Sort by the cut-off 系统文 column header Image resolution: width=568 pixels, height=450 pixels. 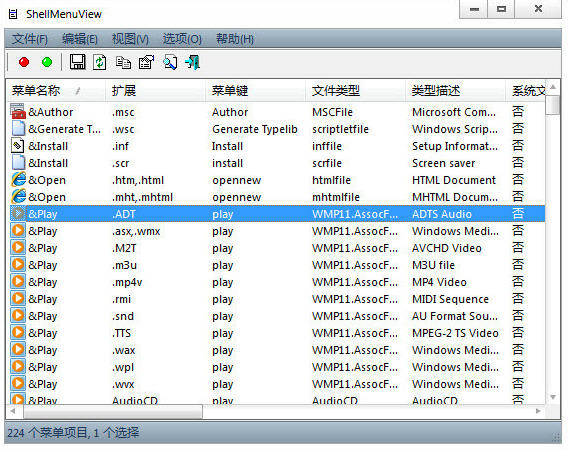coord(526,91)
